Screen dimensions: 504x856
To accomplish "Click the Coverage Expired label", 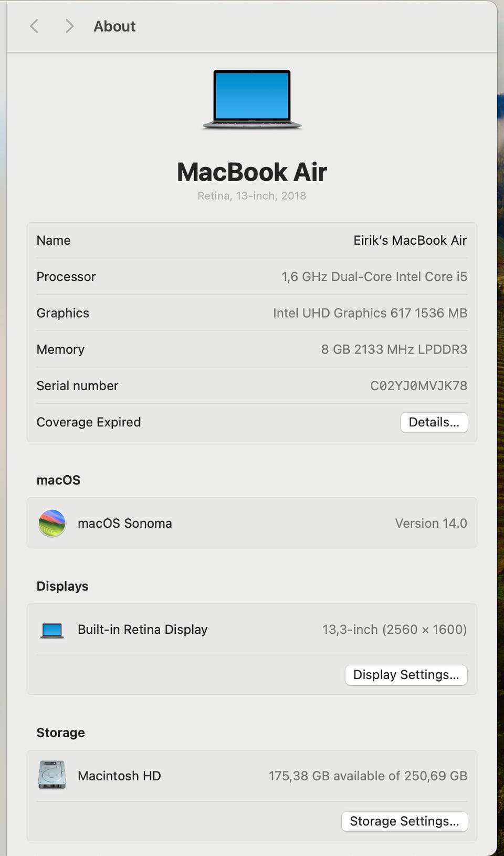I will coord(89,422).
